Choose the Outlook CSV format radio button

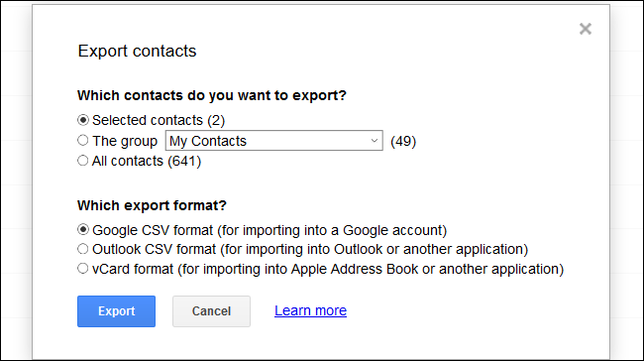click(x=83, y=249)
